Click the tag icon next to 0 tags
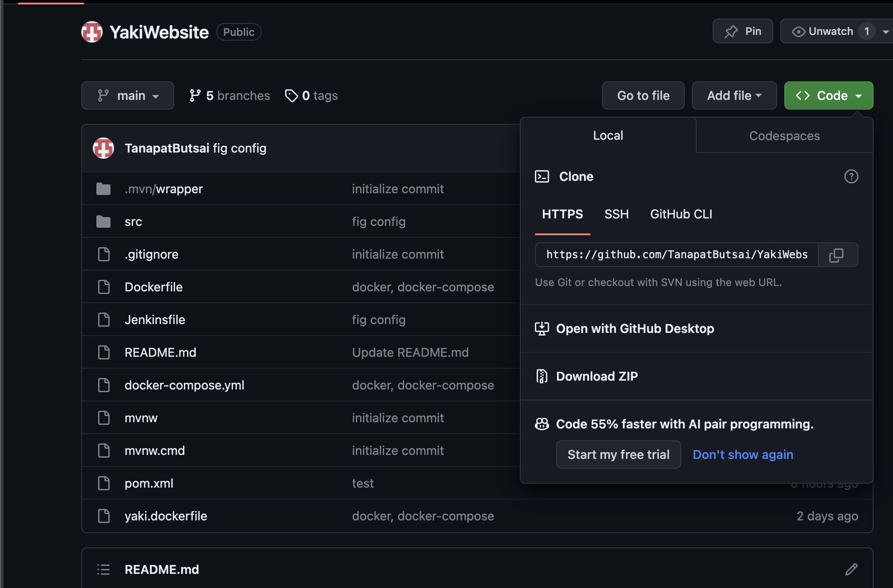 click(291, 95)
